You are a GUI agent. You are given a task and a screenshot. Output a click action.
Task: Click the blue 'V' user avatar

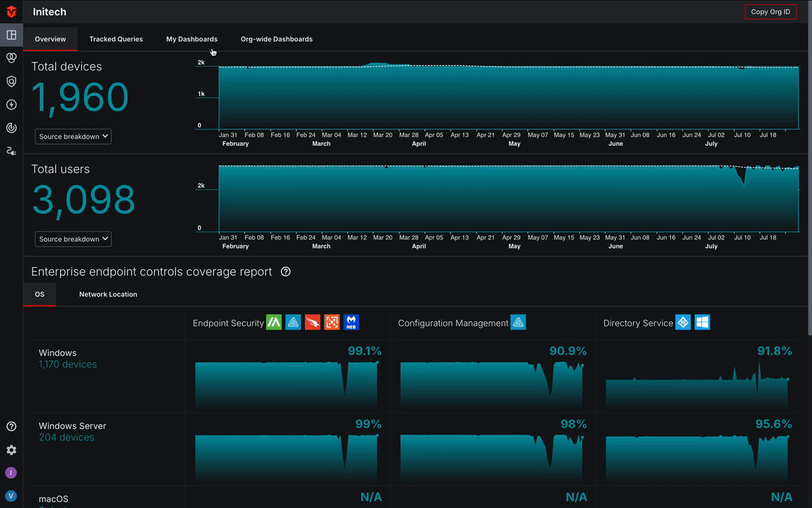pos(11,496)
